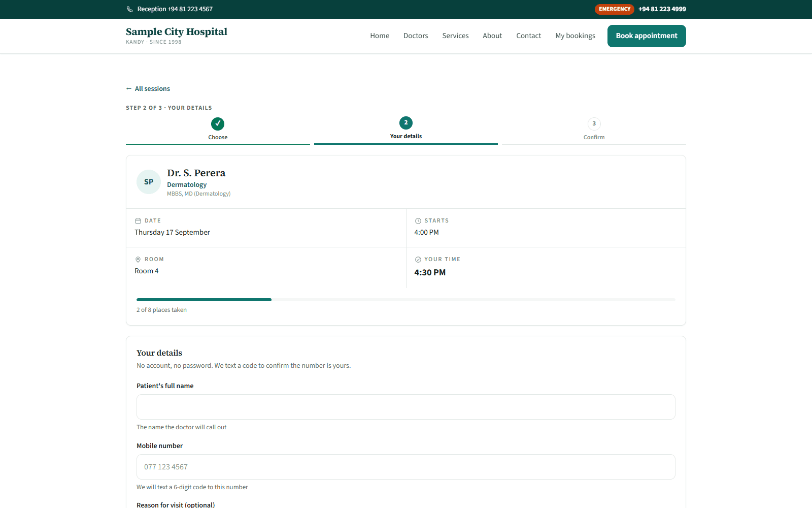Click the SP doctor avatar

click(x=149, y=182)
